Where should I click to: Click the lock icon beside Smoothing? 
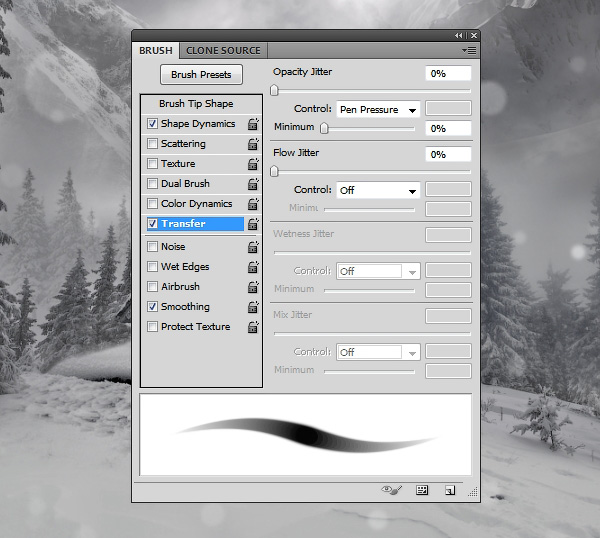[x=253, y=306]
